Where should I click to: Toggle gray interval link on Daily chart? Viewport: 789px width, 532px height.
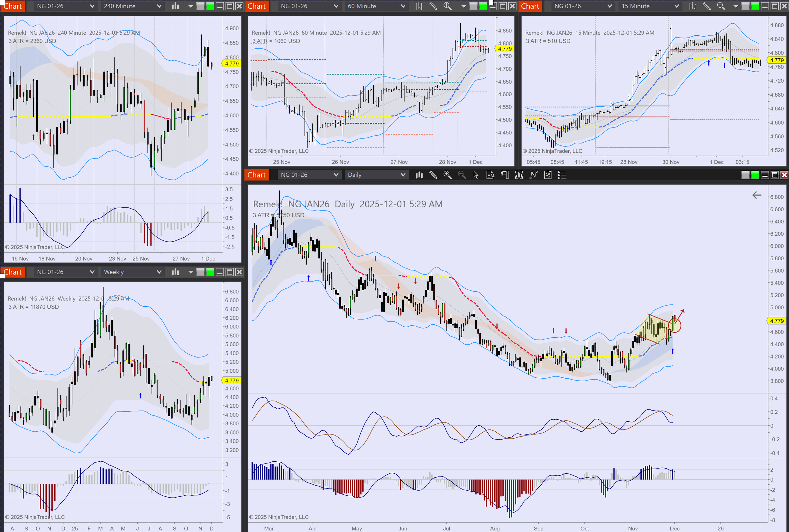745,175
